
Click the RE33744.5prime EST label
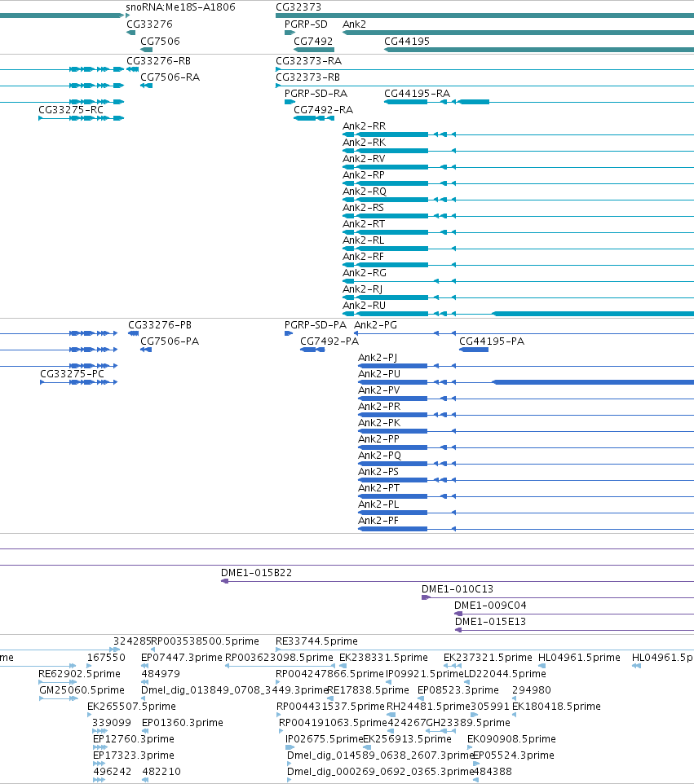(x=316, y=641)
